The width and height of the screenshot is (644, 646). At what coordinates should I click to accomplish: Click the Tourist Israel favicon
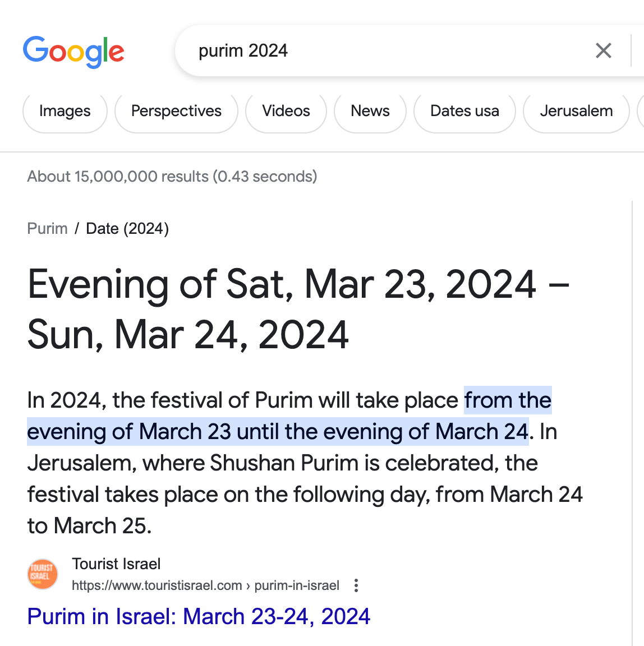coord(43,574)
